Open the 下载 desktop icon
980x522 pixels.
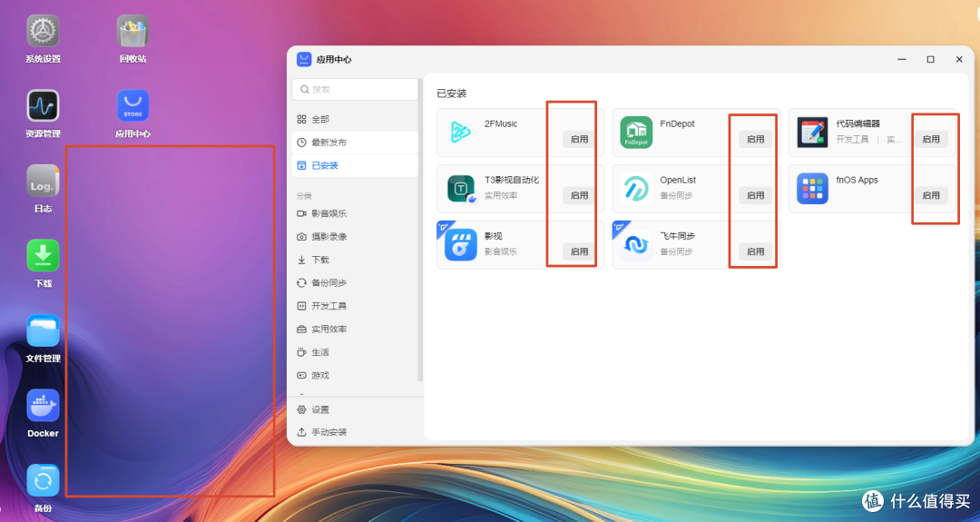coord(44,256)
